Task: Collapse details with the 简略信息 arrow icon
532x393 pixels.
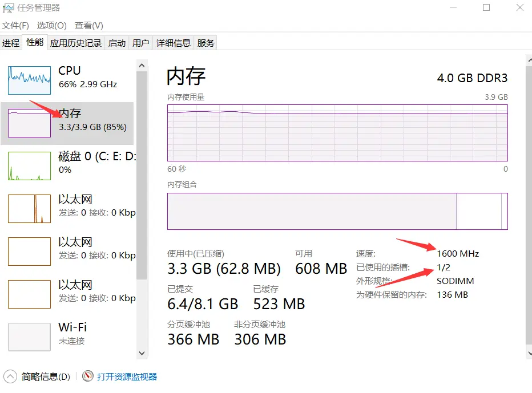Action: point(10,376)
